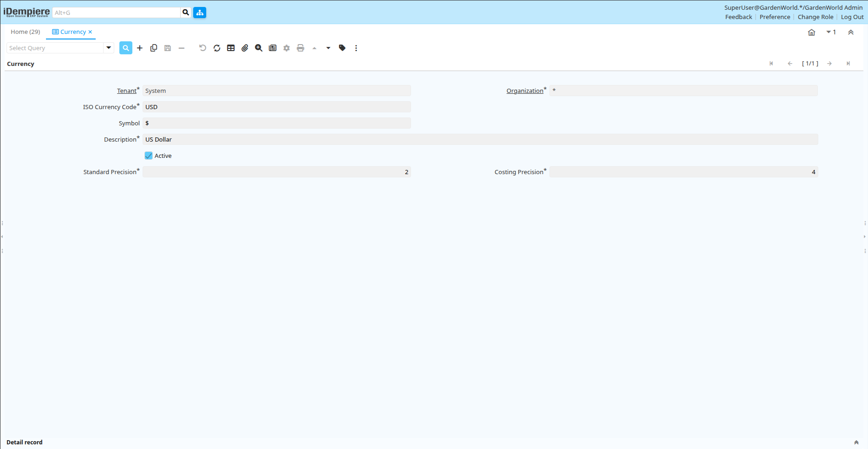Refresh the Currency record

[217, 48]
